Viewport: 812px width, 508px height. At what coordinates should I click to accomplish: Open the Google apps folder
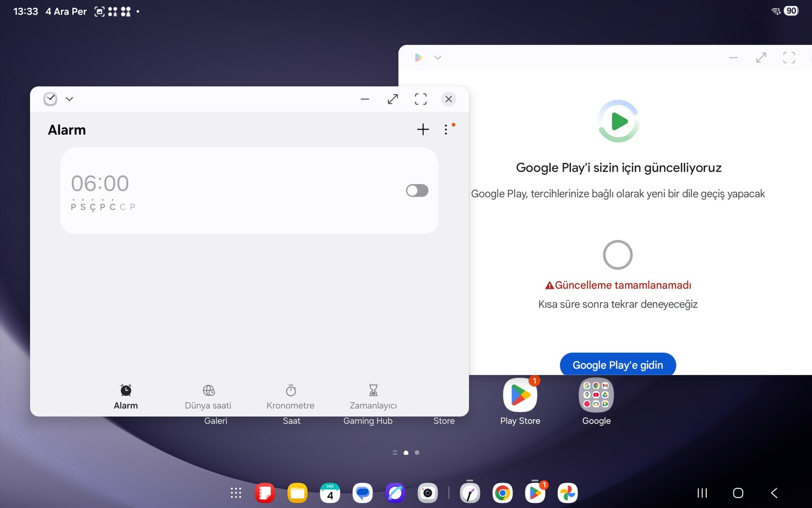(596, 395)
